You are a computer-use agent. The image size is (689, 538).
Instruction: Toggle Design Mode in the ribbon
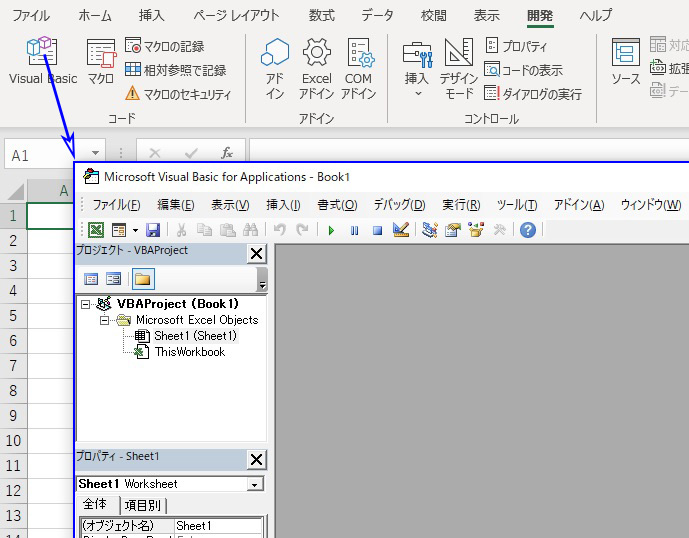[459, 68]
